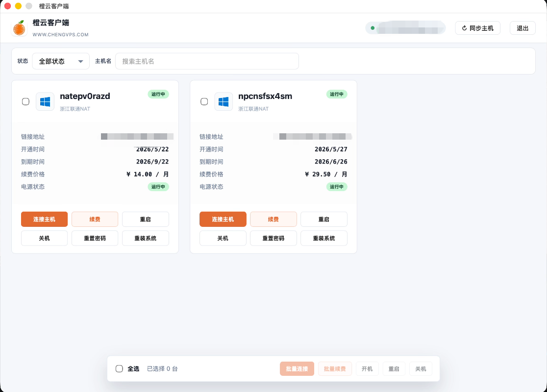Click 关机 on natepv0razd card
This screenshot has height=392, width=547.
pyautogui.click(x=44, y=238)
